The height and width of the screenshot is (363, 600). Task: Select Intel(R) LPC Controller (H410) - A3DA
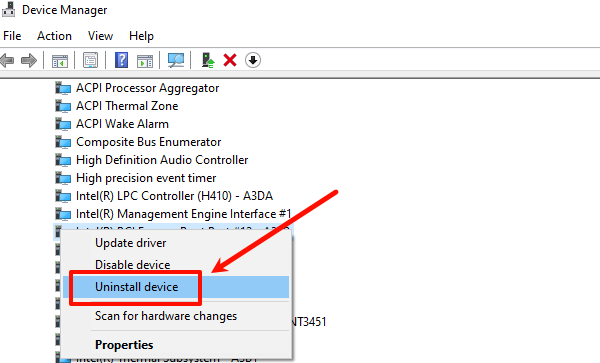[x=174, y=196]
